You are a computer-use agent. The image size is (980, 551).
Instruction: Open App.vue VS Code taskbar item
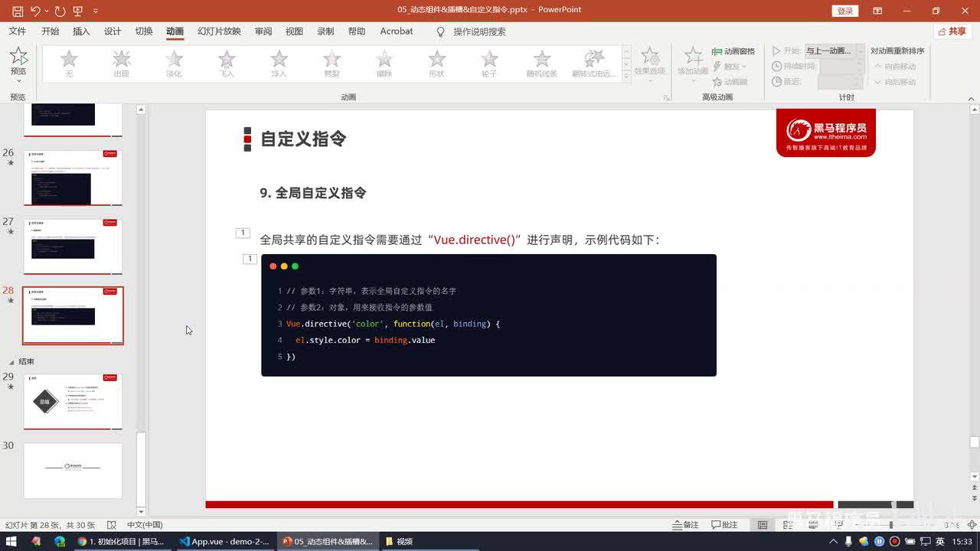pyautogui.click(x=225, y=541)
